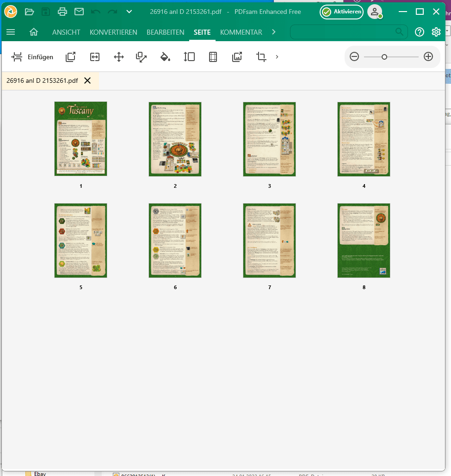Screen dimensions: 451x476
Task: Close the 26916 anl D 2153261.pdf tab
Action: click(x=87, y=80)
